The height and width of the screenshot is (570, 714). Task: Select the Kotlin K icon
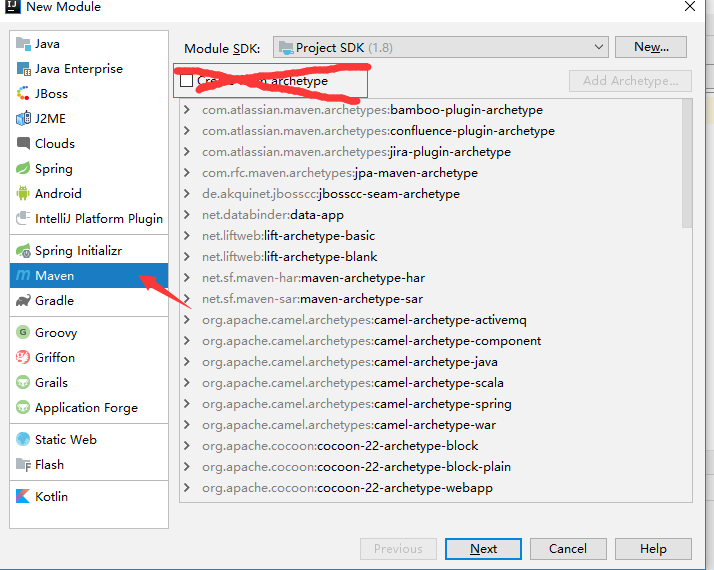point(23,496)
